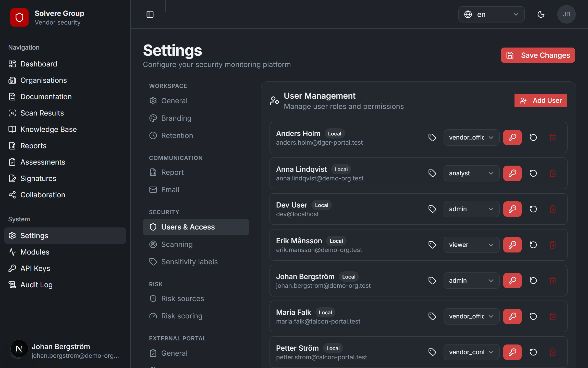
Task: Open API Keys in sidebar
Action: pos(65,268)
